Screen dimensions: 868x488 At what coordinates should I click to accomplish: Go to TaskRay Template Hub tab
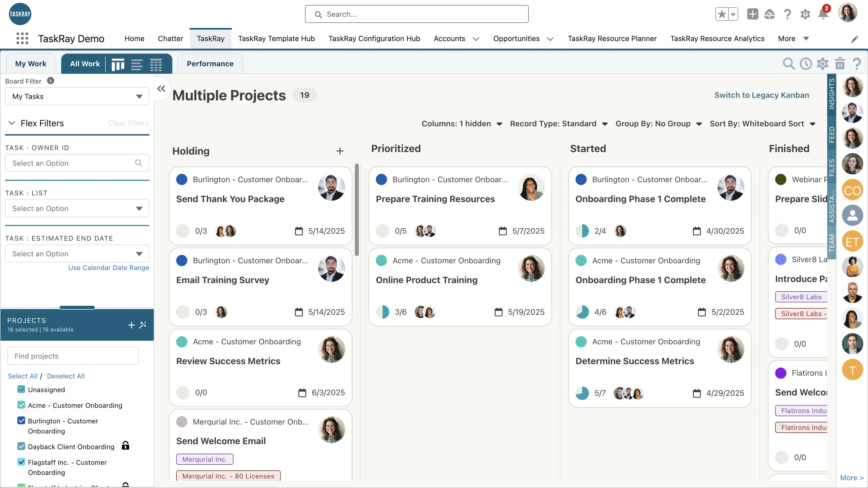[x=276, y=38]
